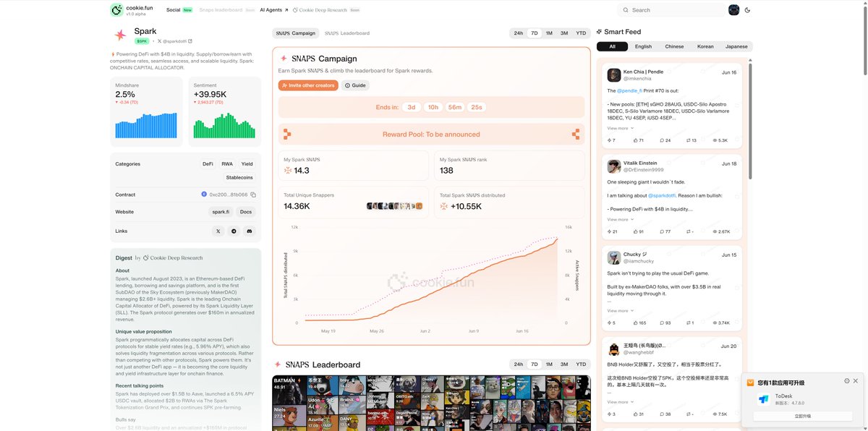
Task: Click the upgrade now button in ToDesk popup
Action: pos(803,417)
